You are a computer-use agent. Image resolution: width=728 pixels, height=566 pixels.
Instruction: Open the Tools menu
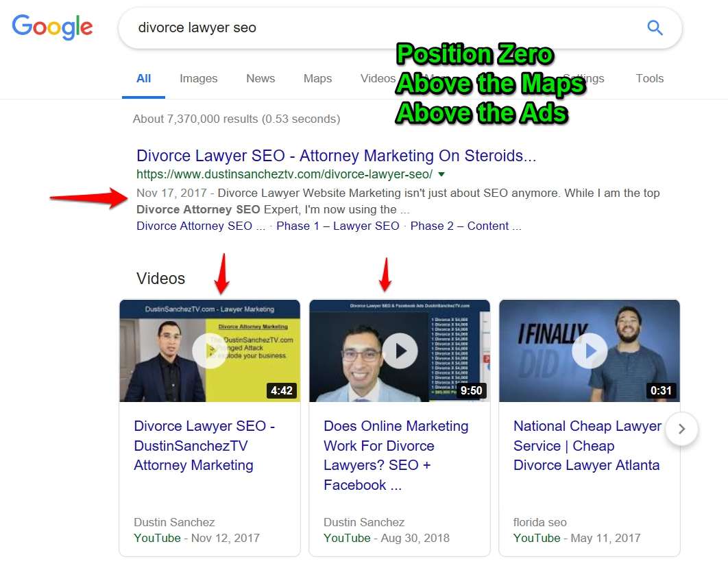point(649,78)
